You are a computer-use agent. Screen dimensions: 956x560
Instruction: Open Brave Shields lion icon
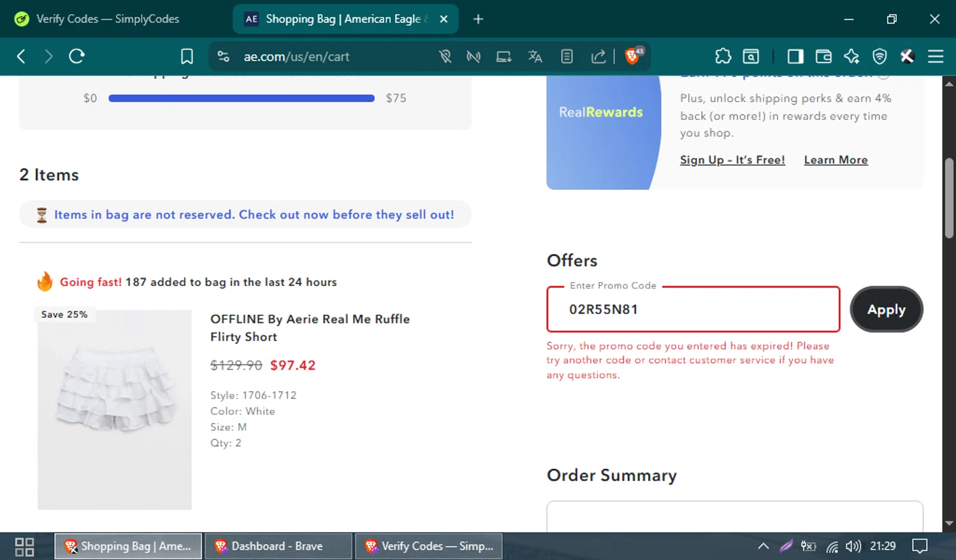point(633,56)
